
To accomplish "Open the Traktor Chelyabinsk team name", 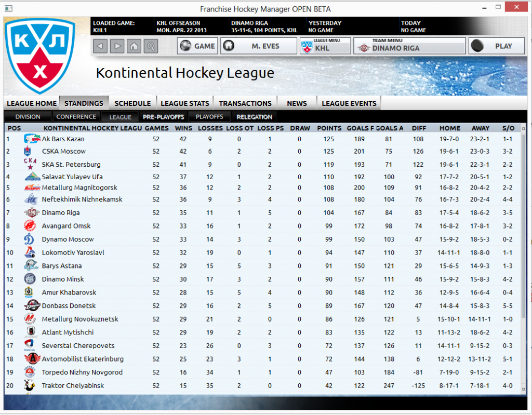I will (x=73, y=386).
